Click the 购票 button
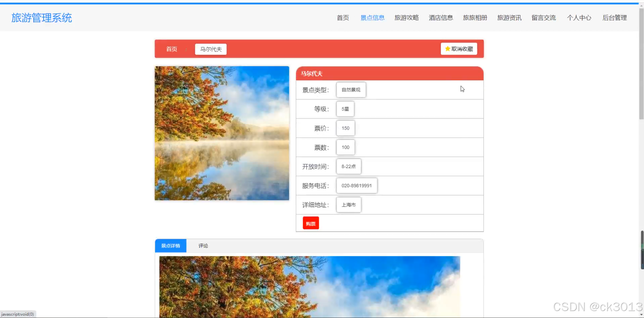 coord(311,223)
